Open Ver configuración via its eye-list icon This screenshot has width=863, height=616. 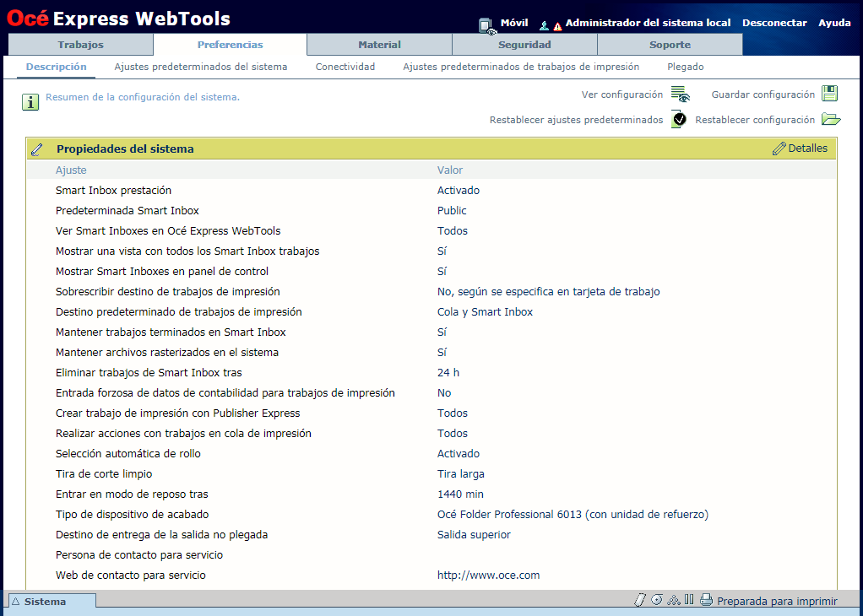(681, 94)
